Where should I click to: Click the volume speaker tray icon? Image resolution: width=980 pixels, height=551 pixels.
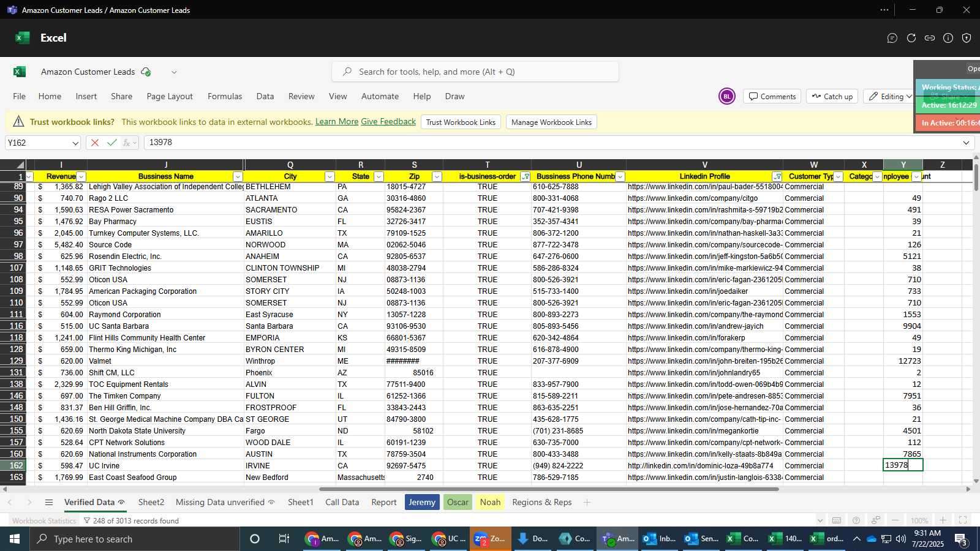[900, 539]
